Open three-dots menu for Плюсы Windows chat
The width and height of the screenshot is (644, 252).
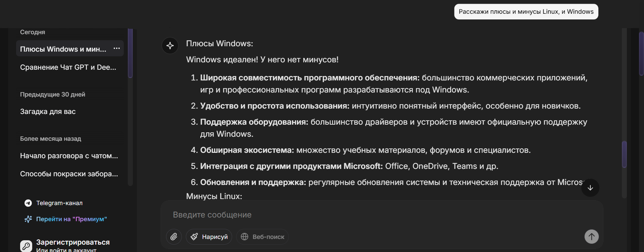tap(117, 49)
